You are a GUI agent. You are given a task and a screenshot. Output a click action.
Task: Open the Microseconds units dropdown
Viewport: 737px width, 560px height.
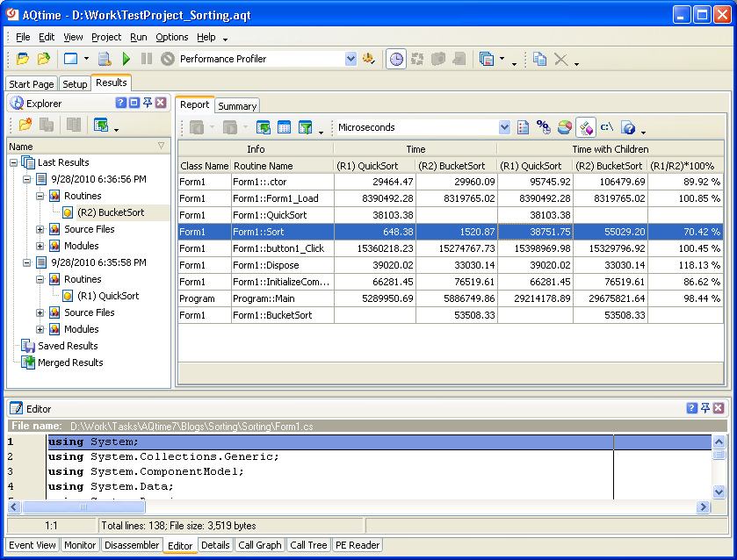[x=504, y=127]
